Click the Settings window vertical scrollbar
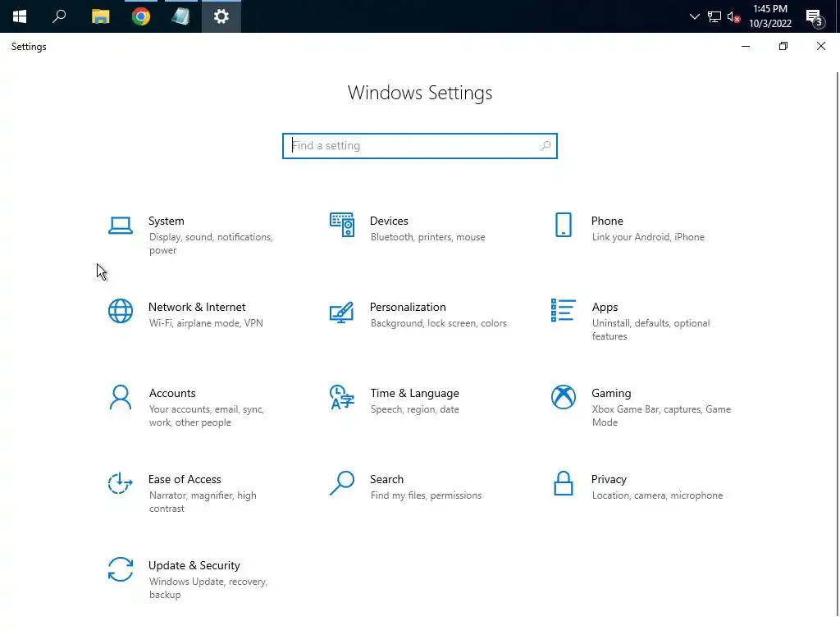840x630 pixels. point(838,343)
